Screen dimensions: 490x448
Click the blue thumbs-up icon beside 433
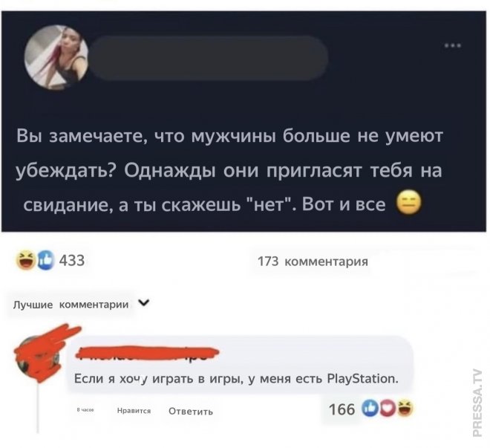[x=45, y=260]
